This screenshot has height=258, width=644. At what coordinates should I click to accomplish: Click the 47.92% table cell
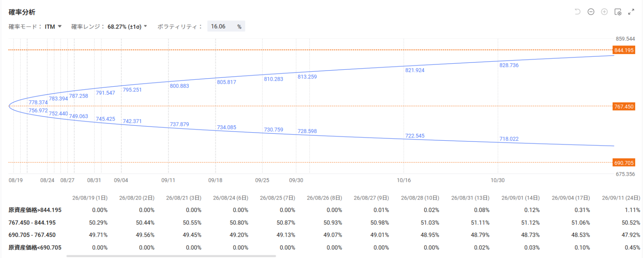pyautogui.click(x=631, y=235)
